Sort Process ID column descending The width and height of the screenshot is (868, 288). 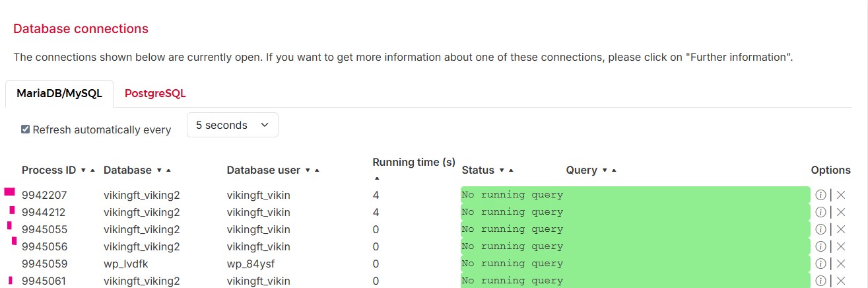coord(83,170)
